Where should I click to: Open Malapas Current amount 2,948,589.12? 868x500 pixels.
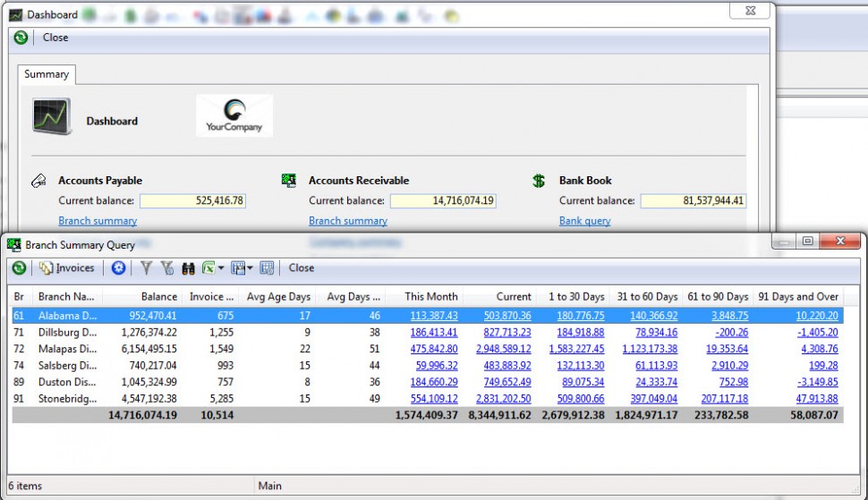tap(503, 349)
